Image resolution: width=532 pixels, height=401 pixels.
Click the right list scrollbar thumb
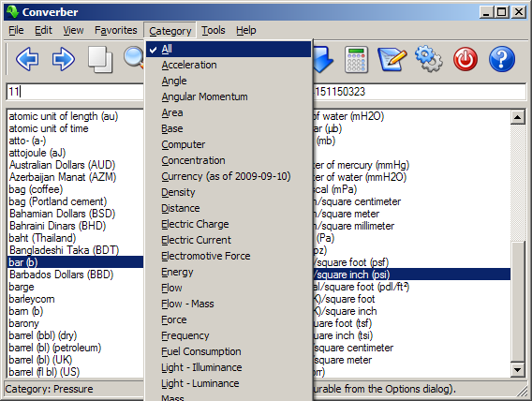pyautogui.click(x=517, y=302)
